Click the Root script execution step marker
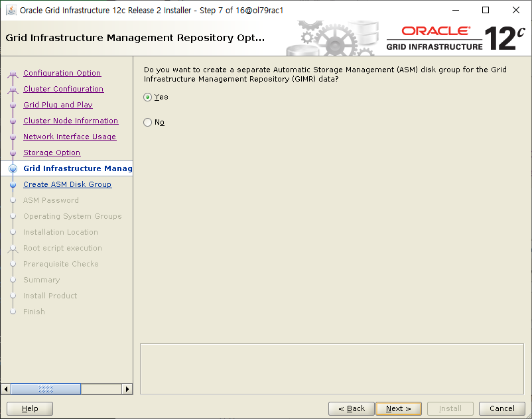This screenshot has height=419, width=532. 13,249
